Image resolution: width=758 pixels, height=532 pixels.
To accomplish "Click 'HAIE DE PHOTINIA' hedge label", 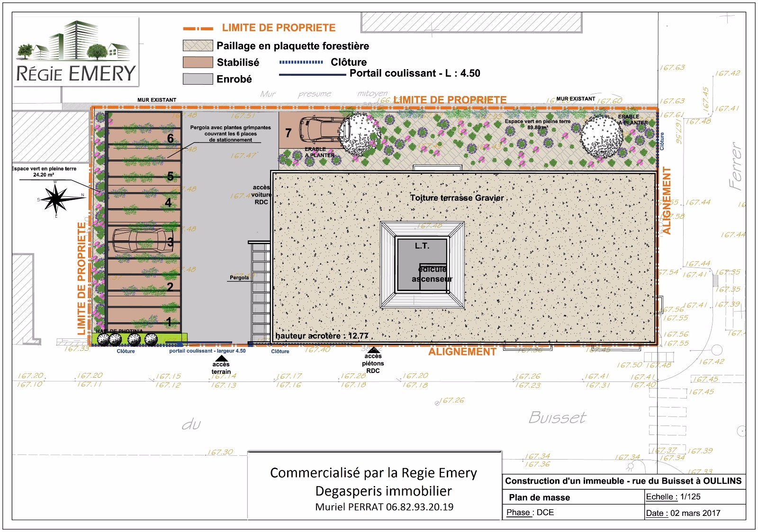I will [x=119, y=331].
